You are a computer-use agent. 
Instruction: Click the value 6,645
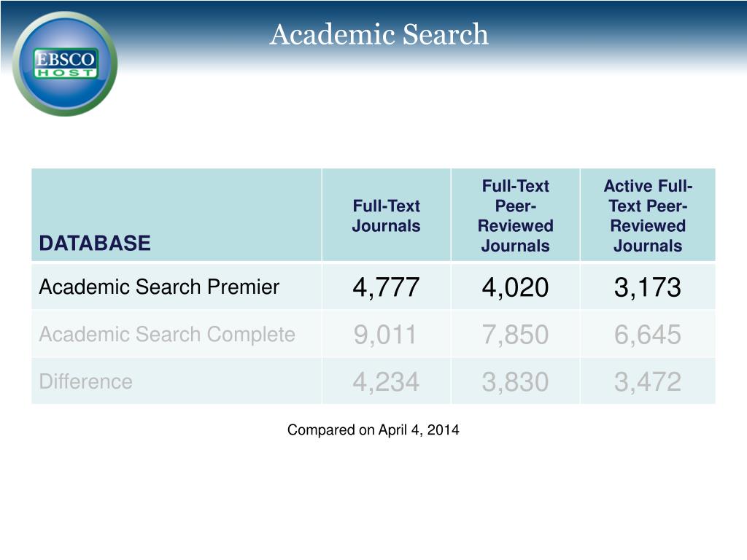pos(648,334)
